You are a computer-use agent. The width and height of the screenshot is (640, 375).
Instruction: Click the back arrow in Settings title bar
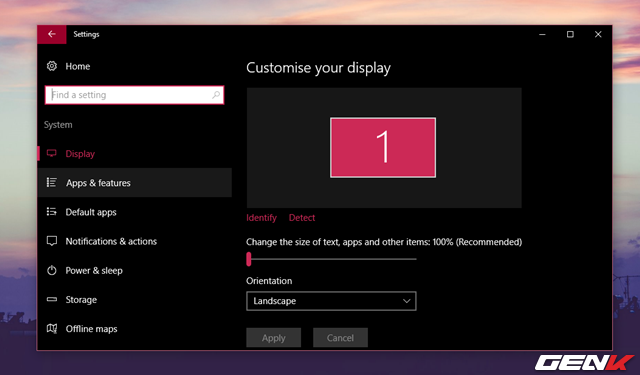click(x=52, y=34)
